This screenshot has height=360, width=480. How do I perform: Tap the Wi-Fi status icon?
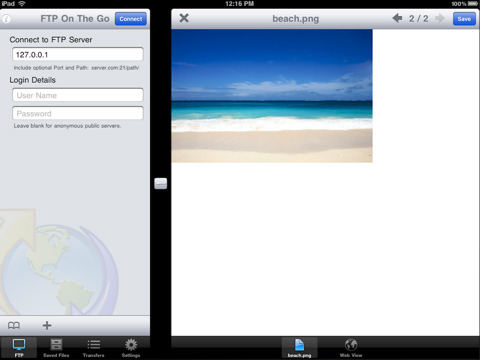[22, 4]
